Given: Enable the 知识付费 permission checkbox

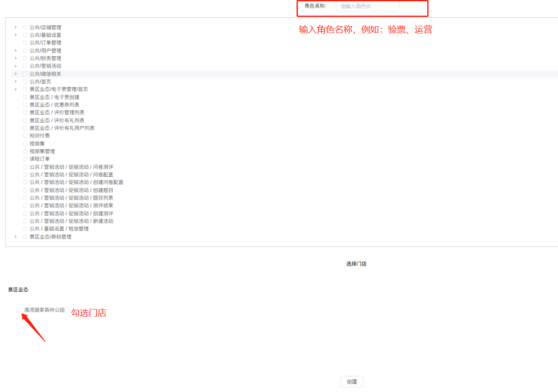Looking at the screenshot, I should tap(25, 135).
